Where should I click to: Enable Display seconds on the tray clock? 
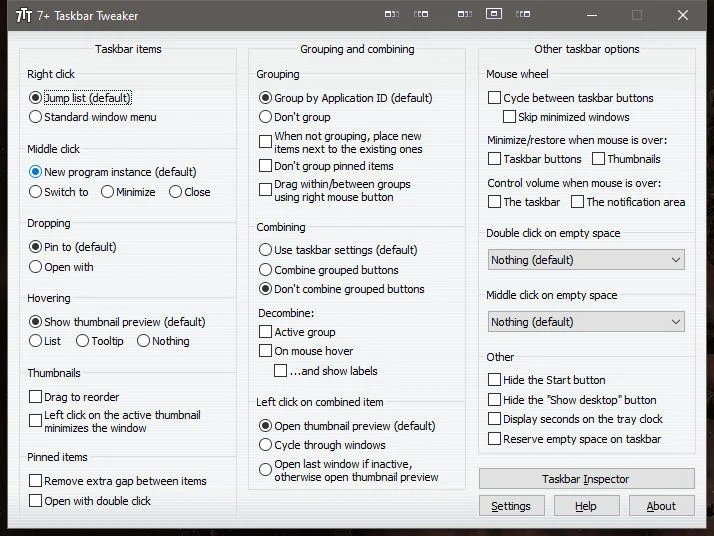click(576, 419)
